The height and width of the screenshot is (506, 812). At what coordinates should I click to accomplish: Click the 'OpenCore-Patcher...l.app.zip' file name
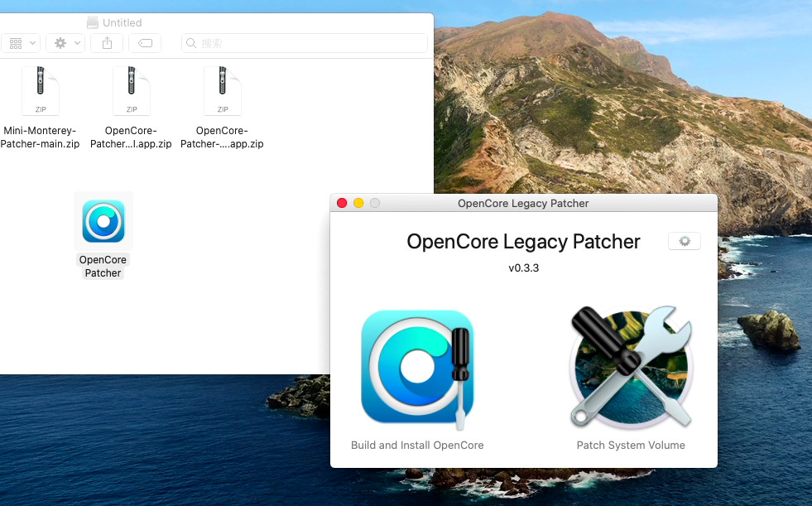click(x=131, y=137)
